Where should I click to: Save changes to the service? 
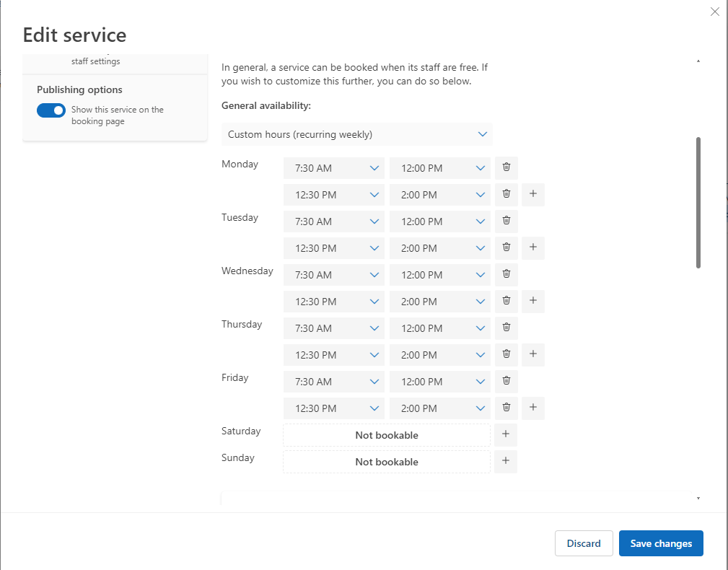click(661, 543)
